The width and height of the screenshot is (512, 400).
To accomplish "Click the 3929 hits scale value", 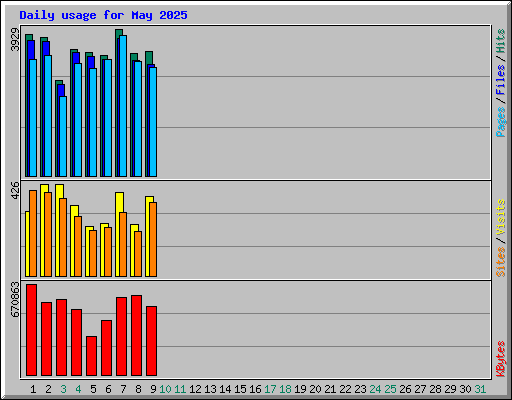I will [x=15, y=40].
